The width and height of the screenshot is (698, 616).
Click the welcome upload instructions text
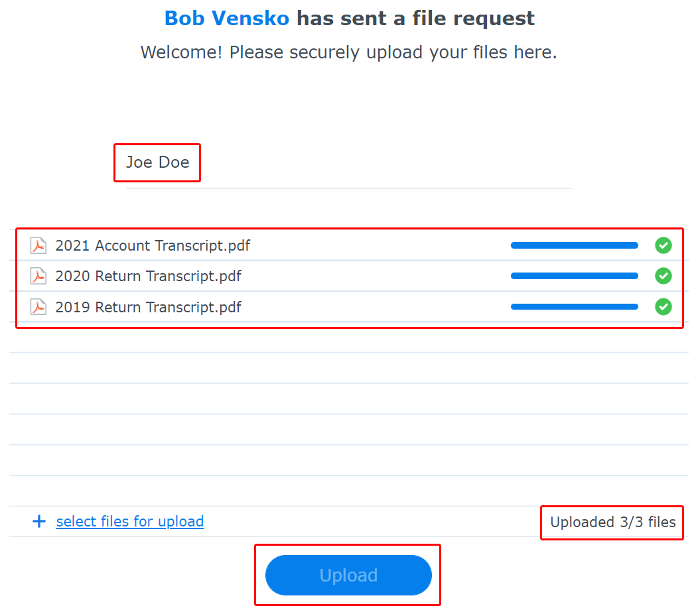click(x=348, y=52)
